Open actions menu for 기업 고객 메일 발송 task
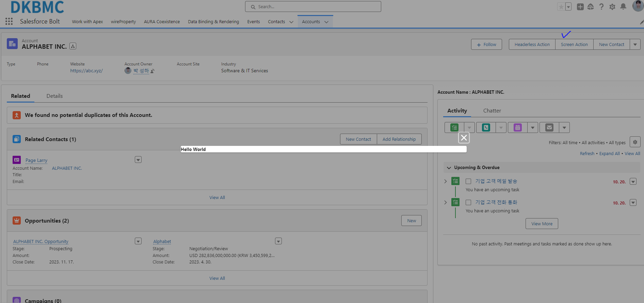 click(633, 181)
